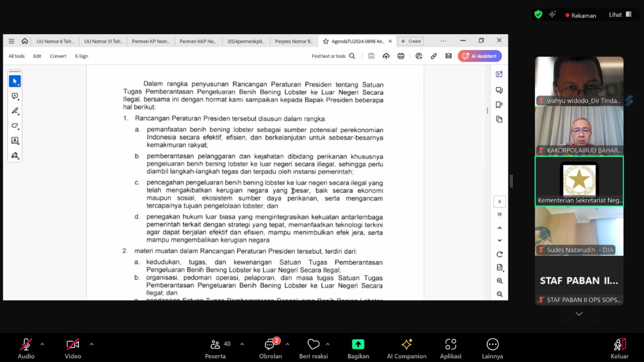644x362 pixels.
Task: Switch to 2024permenkp0 tab
Action: [x=246, y=41]
